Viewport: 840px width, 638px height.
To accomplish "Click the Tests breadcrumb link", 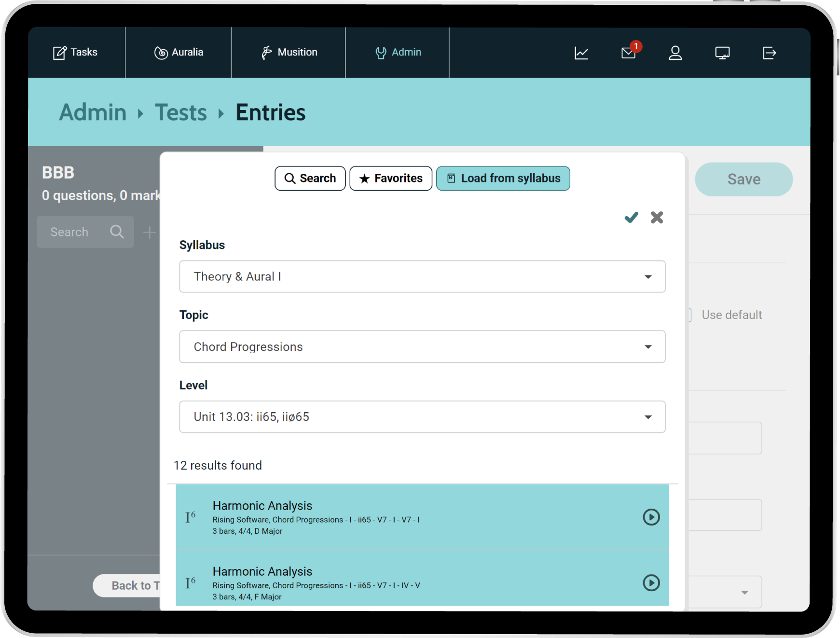I will click(x=180, y=113).
